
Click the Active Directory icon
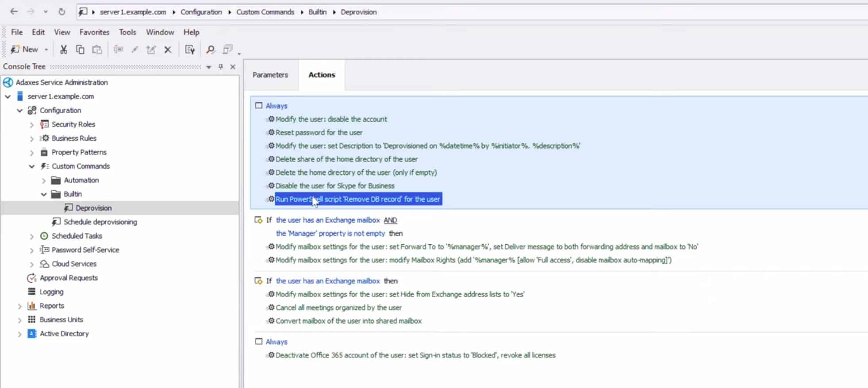point(32,334)
